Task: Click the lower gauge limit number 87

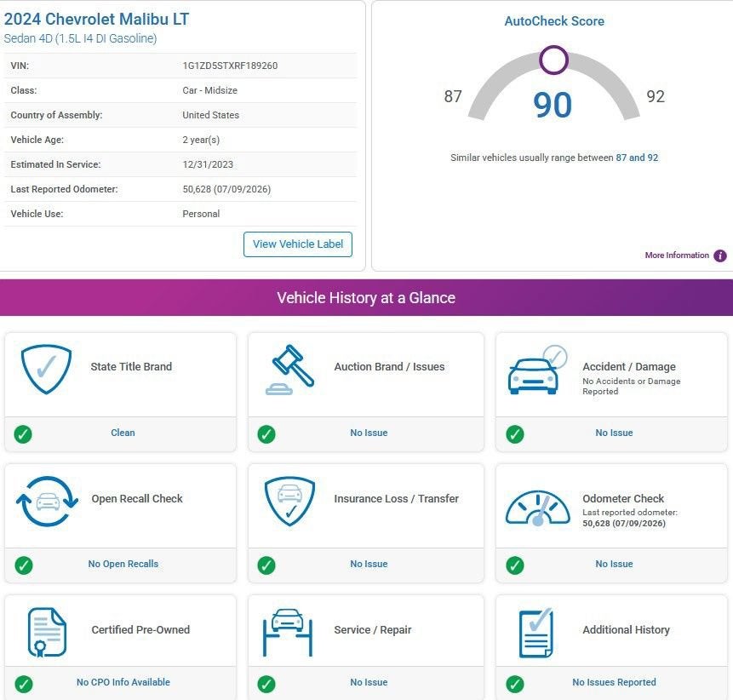Action: tap(453, 96)
